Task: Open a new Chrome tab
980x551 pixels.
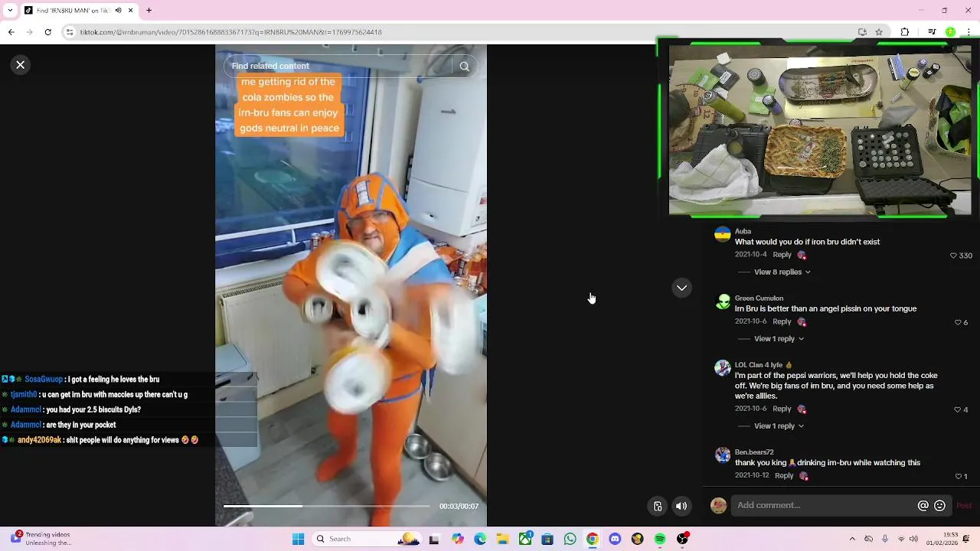Action: pos(149,11)
